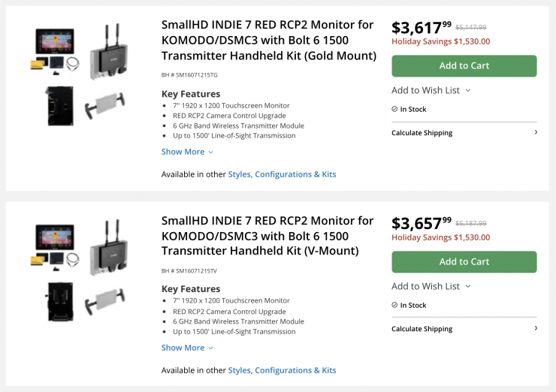Open the Gold Mount Handheld Kit product title
The image size is (556, 392).
(268, 40)
